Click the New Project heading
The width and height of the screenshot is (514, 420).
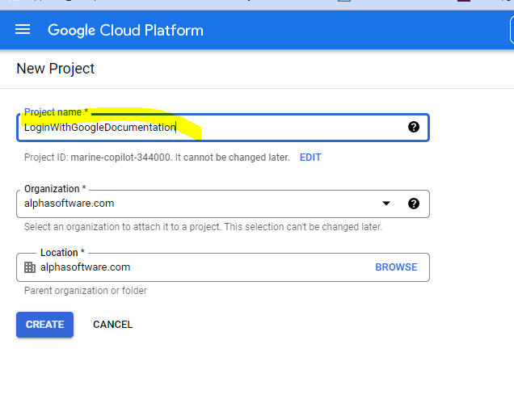pyautogui.click(x=56, y=69)
